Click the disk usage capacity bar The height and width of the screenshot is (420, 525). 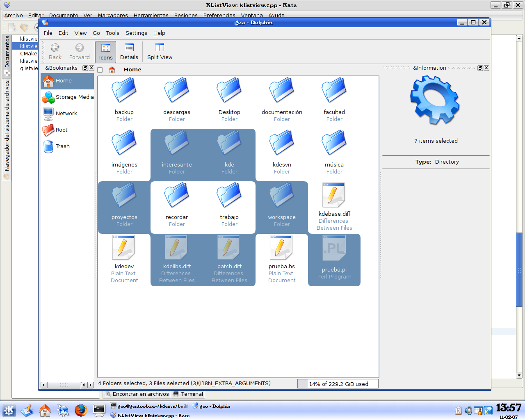pyautogui.click(x=338, y=384)
